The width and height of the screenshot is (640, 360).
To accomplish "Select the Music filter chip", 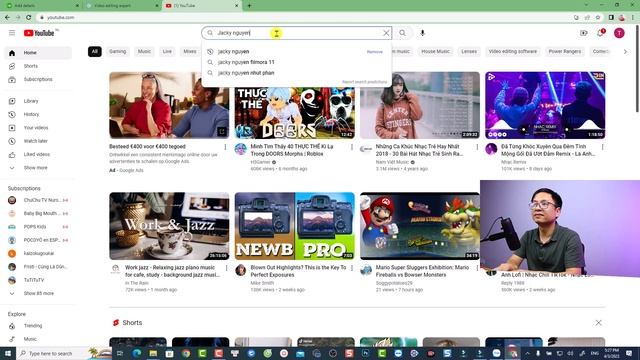I will [144, 51].
